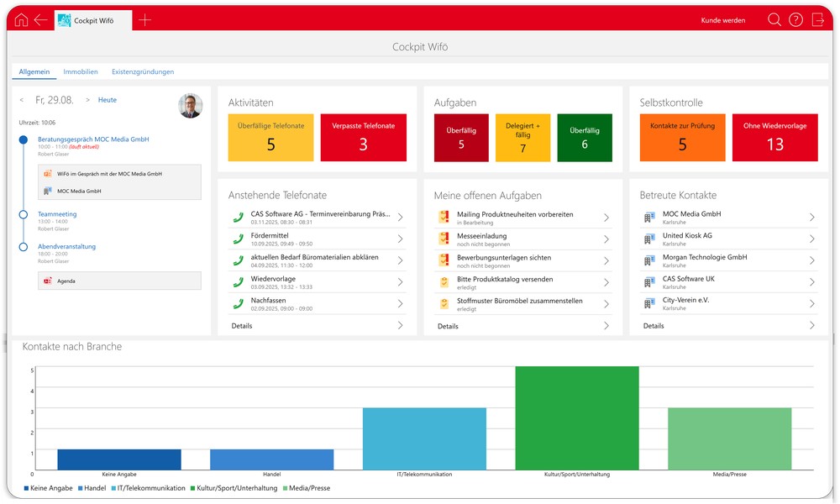This screenshot has width=840, height=504.
Task: Click phone icon beside Fördermittel call
Action: point(239,239)
